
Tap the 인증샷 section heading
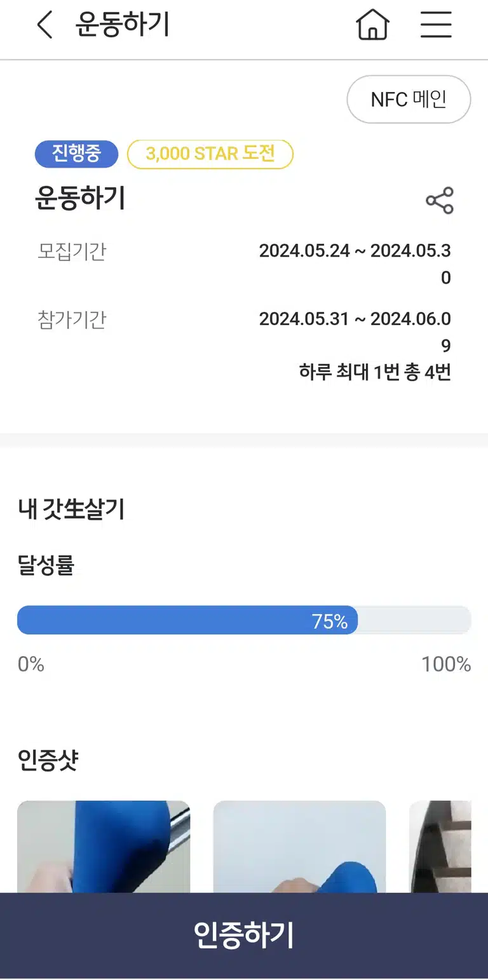tap(48, 759)
